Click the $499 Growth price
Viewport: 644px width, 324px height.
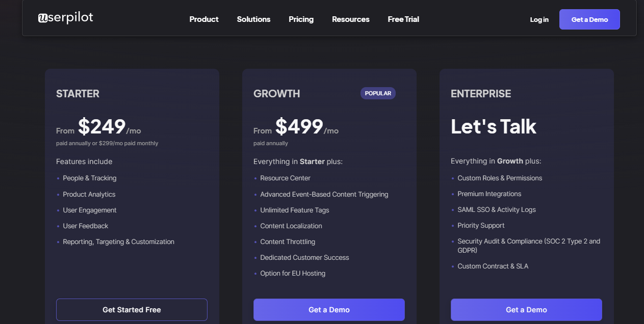coord(299,126)
